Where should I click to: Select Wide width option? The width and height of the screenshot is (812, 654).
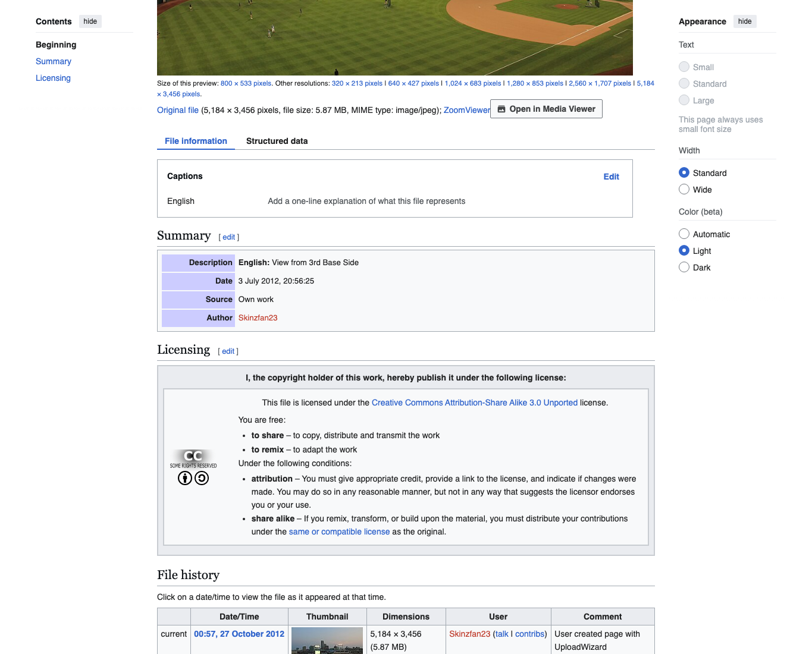(684, 189)
